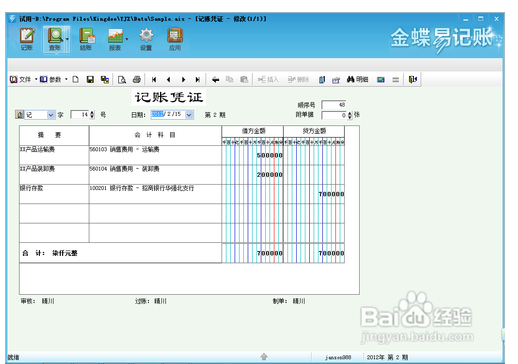Maximize the 金蝶易记账 window
The image size is (518, 364).
[481, 19]
